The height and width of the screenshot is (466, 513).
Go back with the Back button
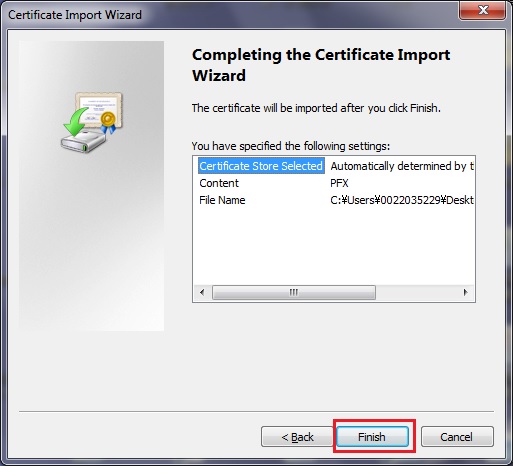[x=297, y=436]
